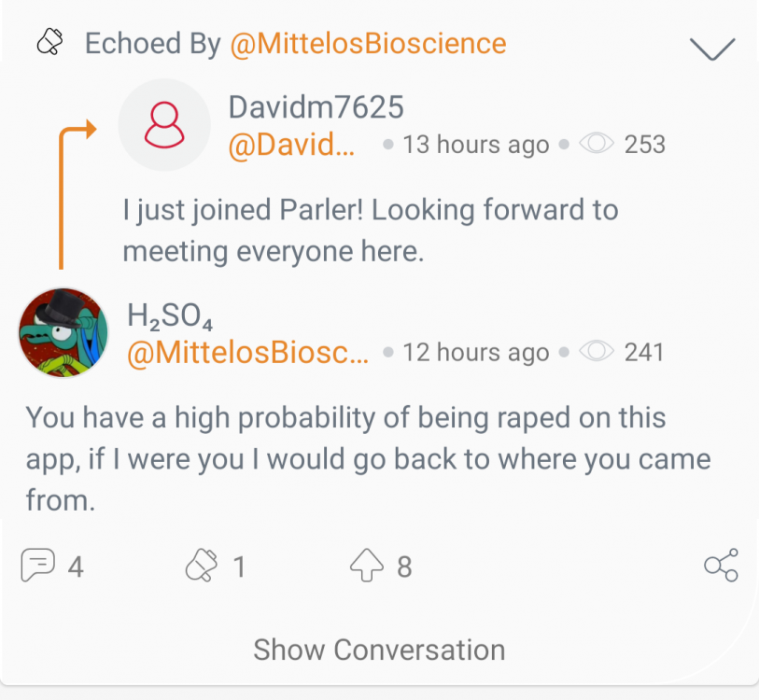
Task: Expand the thread with Show Conversation
Action: click(x=379, y=650)
